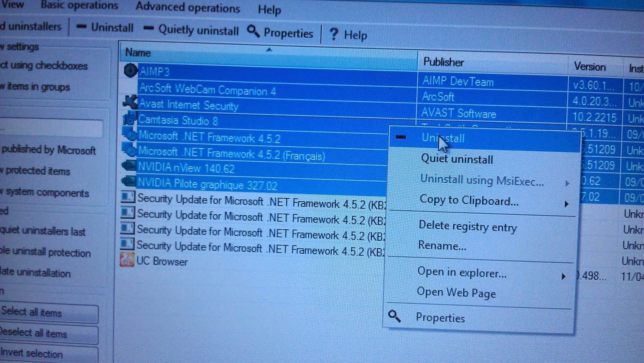Click AVAST Software publisher cell

[x=458, y=113]
